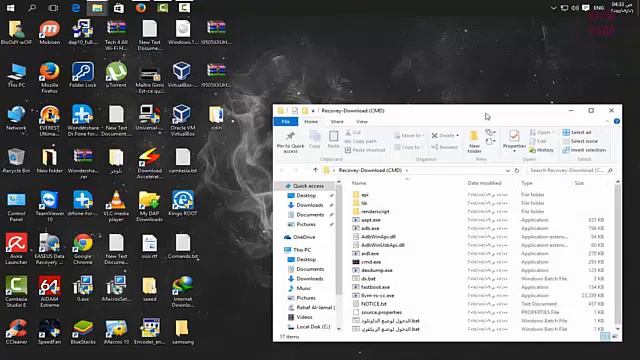
Task: Open Camtasia Studio 8 desktop icon
Action: 16,291
